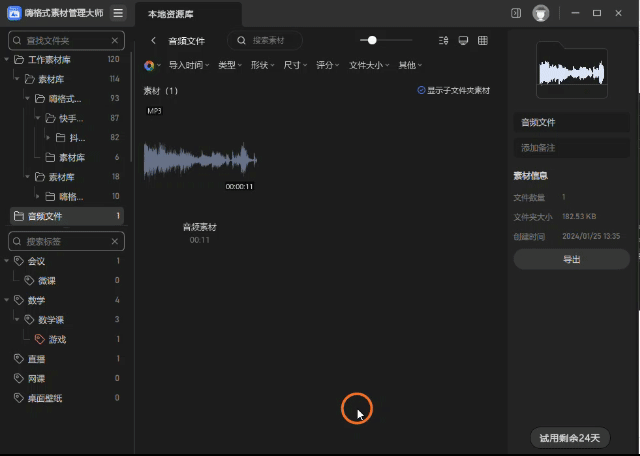Collapse the 快手... folder node

click(x=38, y=118)
